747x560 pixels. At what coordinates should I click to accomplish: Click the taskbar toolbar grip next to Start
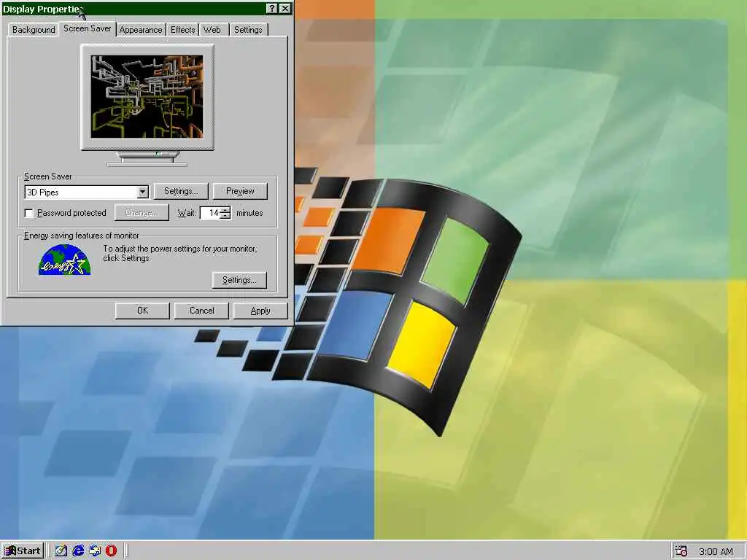[x=49, y=551]
